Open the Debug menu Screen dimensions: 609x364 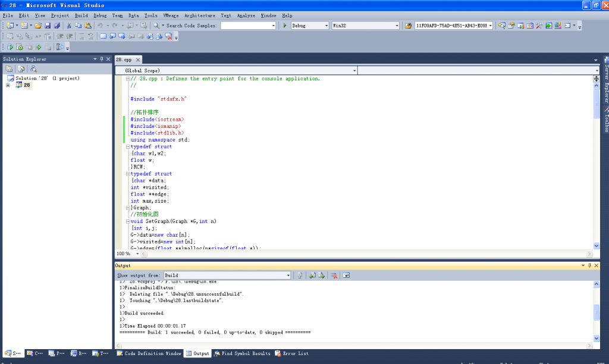99,15
